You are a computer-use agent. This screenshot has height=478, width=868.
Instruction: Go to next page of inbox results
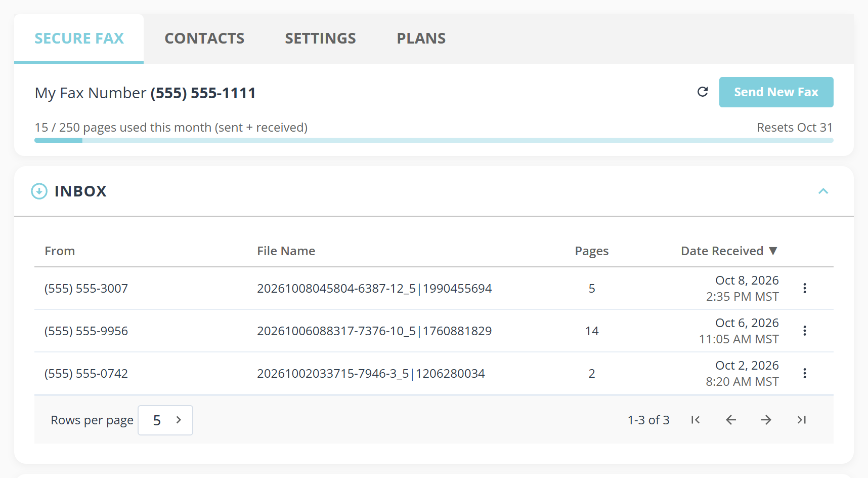(766, 420)
